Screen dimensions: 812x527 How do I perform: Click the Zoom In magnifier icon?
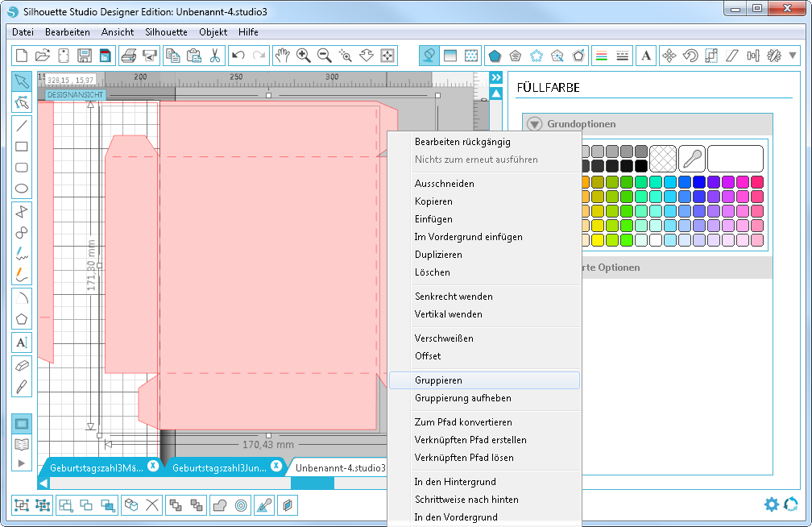(304, 56)
